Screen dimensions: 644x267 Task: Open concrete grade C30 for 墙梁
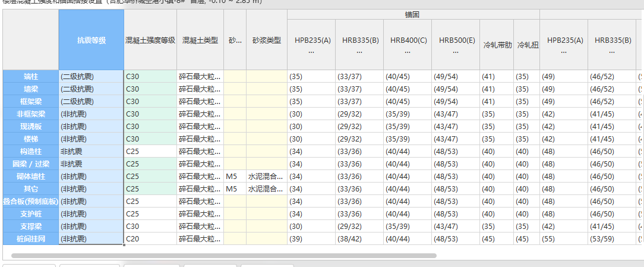coord(150,89)
